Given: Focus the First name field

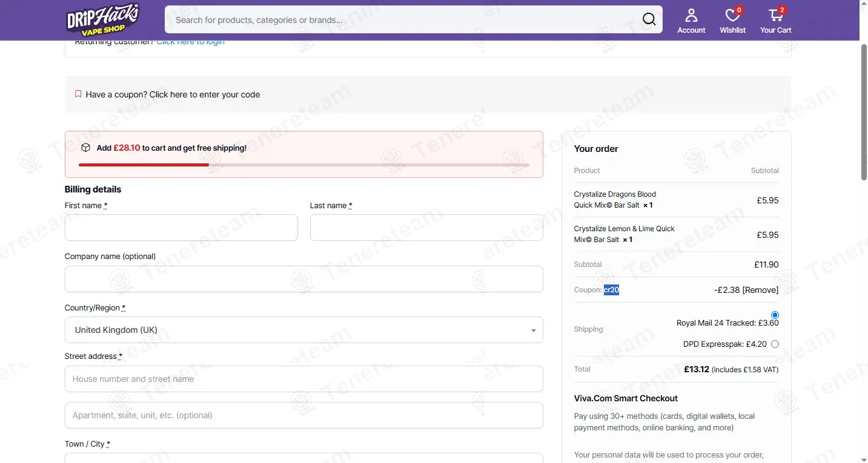Looking at the screenshot, I should pos(181,228).
